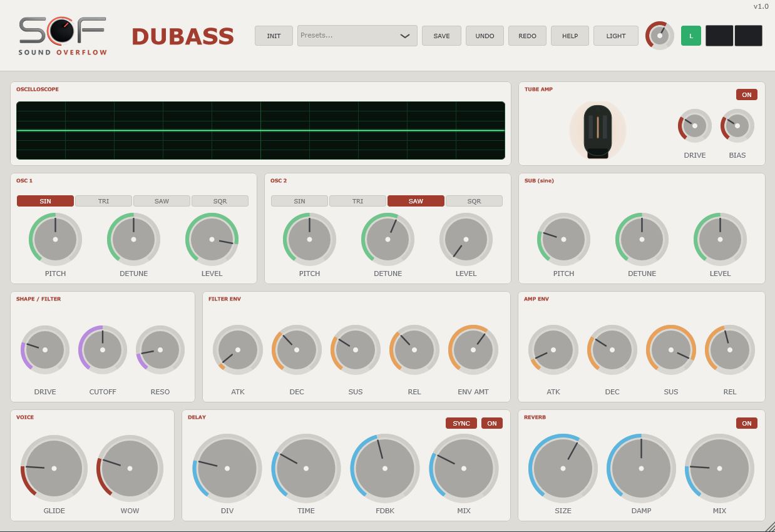Click the green L indicator button
The width and height of the screenshot is (775, 532).
coord(691,36)
